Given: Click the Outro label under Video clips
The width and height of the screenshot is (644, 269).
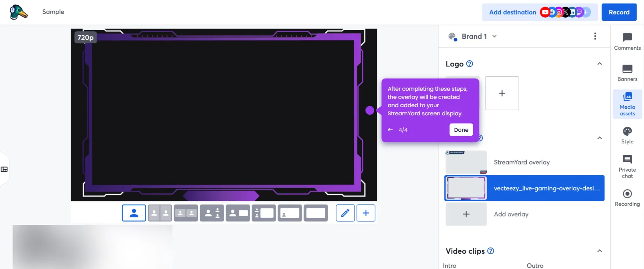Looking at the screenshot, I should 535,265.
